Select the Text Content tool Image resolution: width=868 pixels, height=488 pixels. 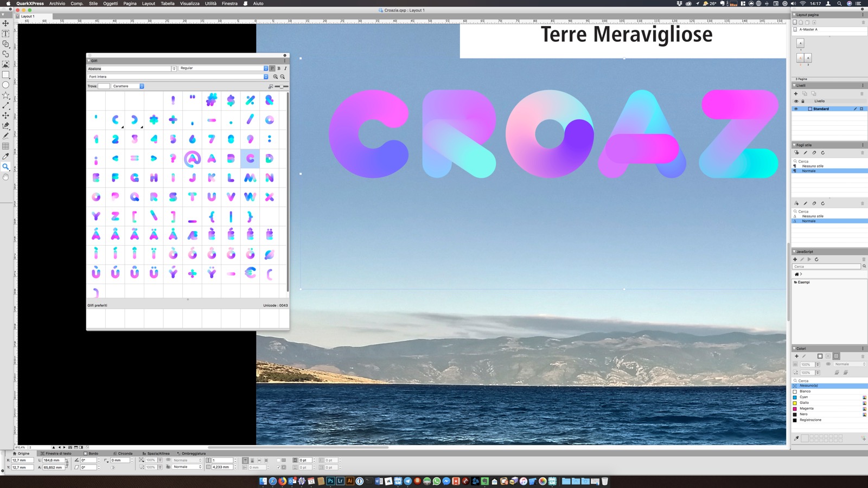pyautogui.click(x=5, y=34)
